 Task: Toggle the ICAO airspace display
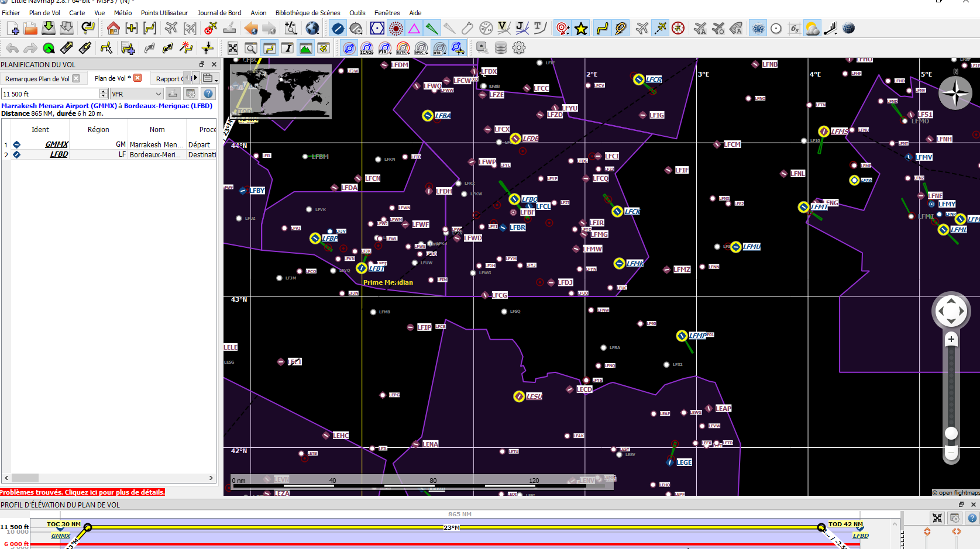367,48
